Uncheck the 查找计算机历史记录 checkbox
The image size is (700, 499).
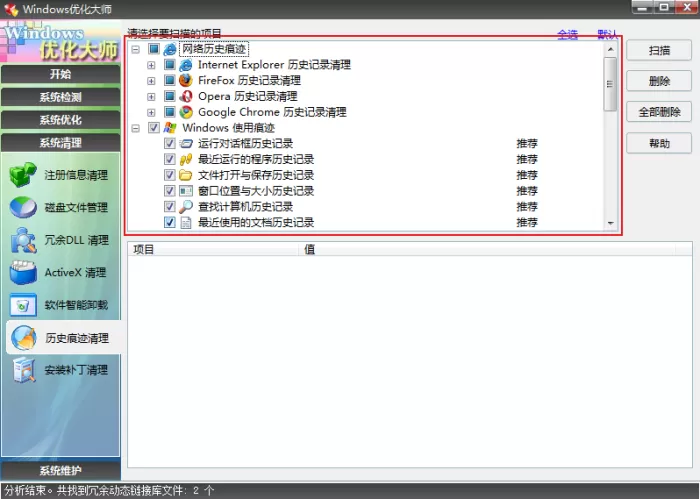pyautogui.click(x=170, y=206)
